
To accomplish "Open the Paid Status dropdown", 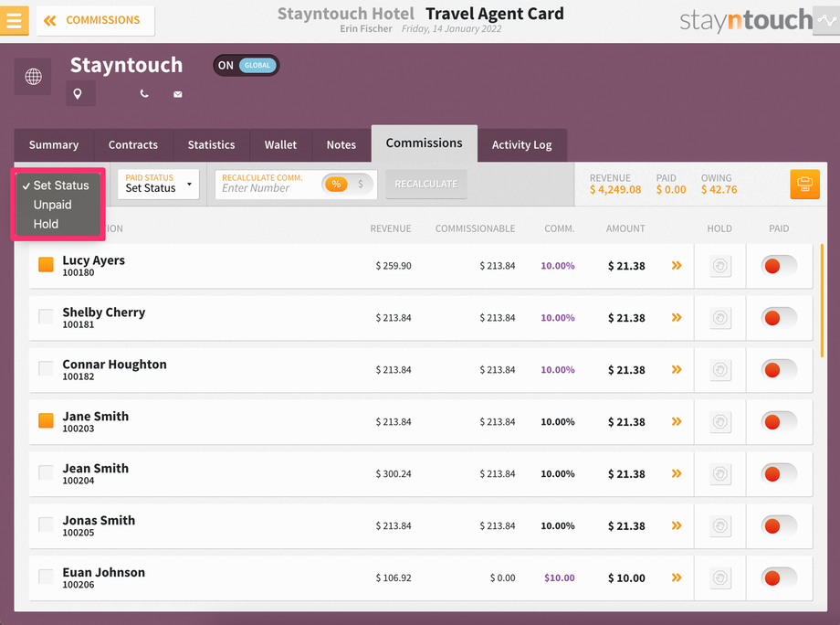I will tap(159, 184).
